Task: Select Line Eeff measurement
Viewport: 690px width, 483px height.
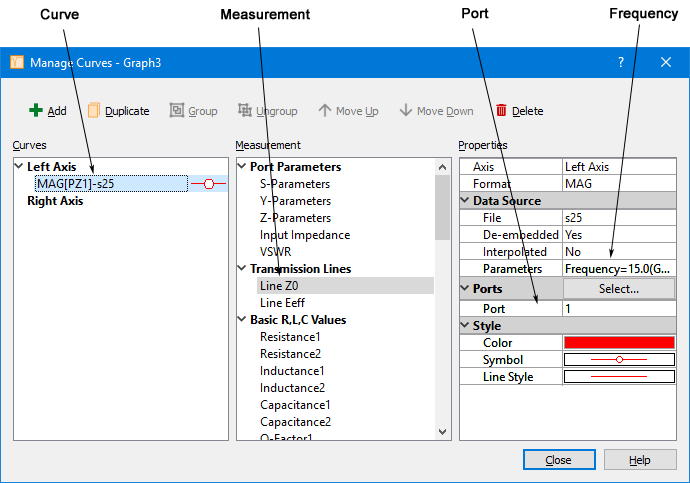Action: (x=282, y=303)
